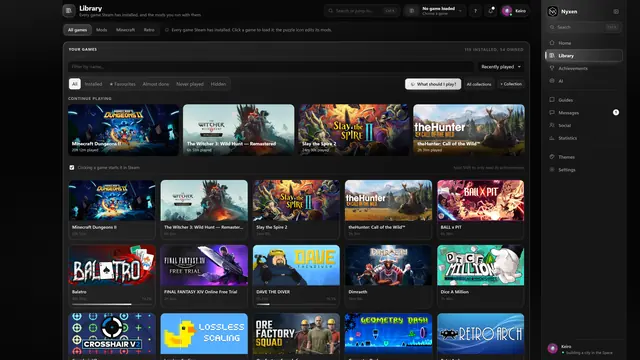Click the Messages chat icon in the sidebar
640x360 pixels.
(552, 112)
